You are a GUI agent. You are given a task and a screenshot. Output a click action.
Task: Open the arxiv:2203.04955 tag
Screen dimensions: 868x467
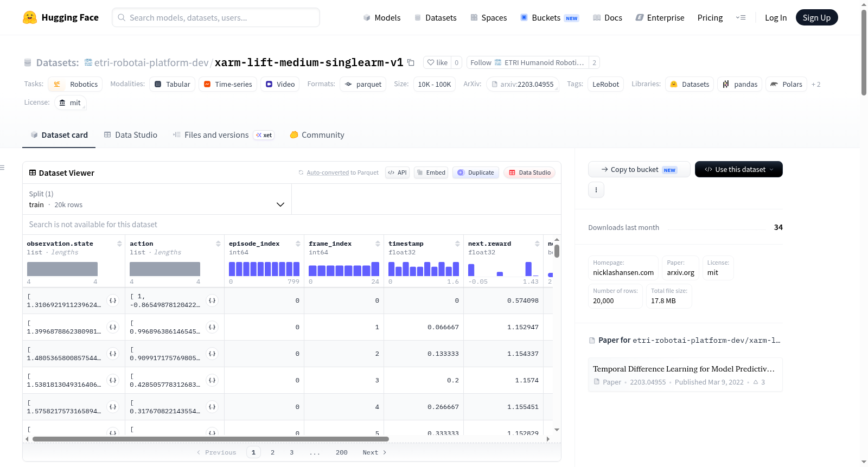pos(522,84)
